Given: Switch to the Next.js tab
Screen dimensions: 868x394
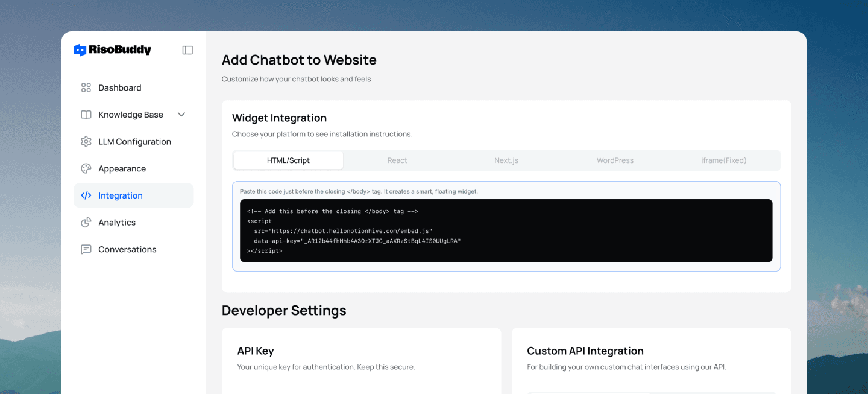Looking at the screenshot, I should [506, 160].
